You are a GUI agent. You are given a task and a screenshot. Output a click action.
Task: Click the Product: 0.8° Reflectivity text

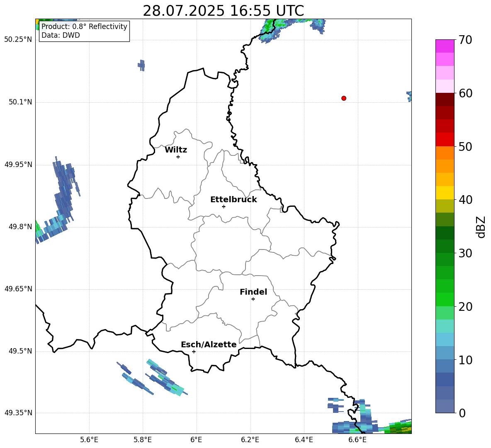coord(84,27)
